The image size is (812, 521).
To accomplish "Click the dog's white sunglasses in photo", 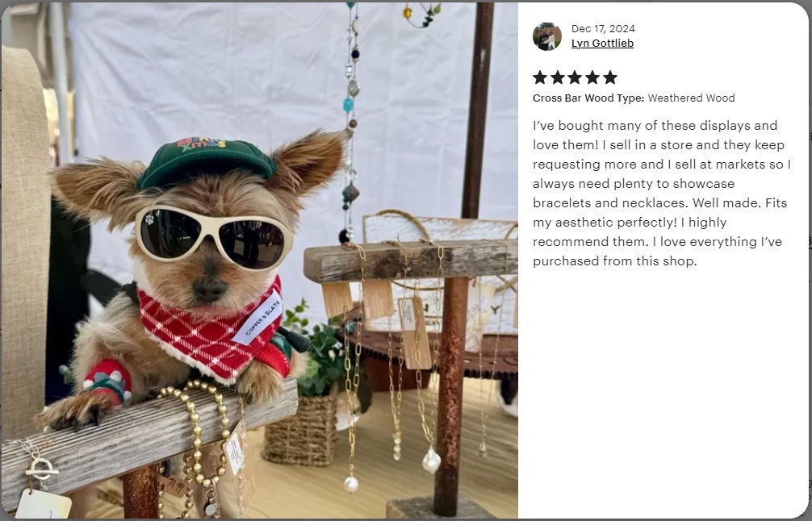I will point(213,237).
